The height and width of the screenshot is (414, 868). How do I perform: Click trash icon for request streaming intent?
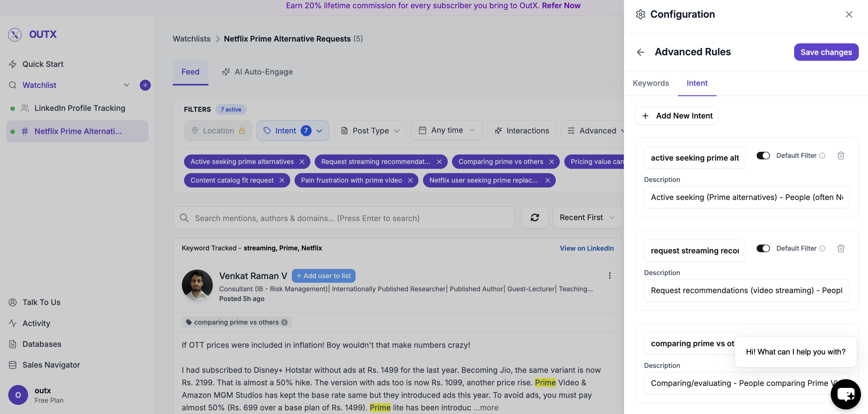pyautogui.click(x=841, y=249)
